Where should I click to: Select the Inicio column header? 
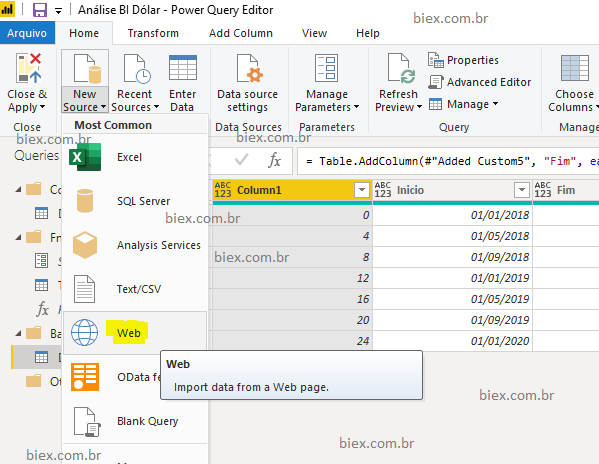pyautogui.click(x=452, y=190)
